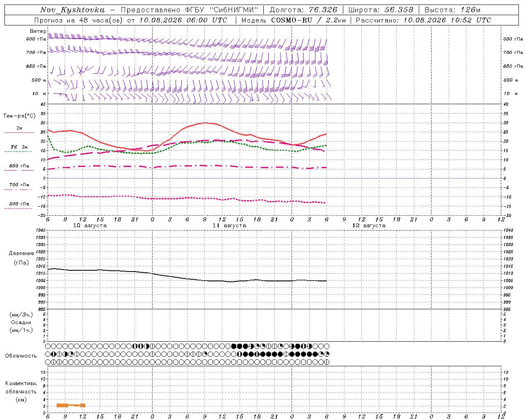Click the 11 августа date label

[x=229, y=226]
